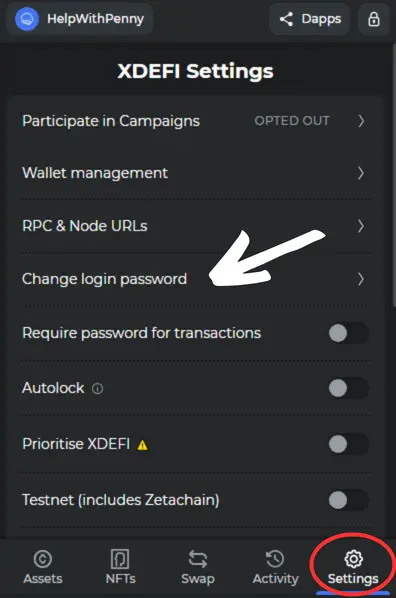Select the Settings tab
Image resolution: width=396 pixels, height=598 pixels.
tap(353, 567)
